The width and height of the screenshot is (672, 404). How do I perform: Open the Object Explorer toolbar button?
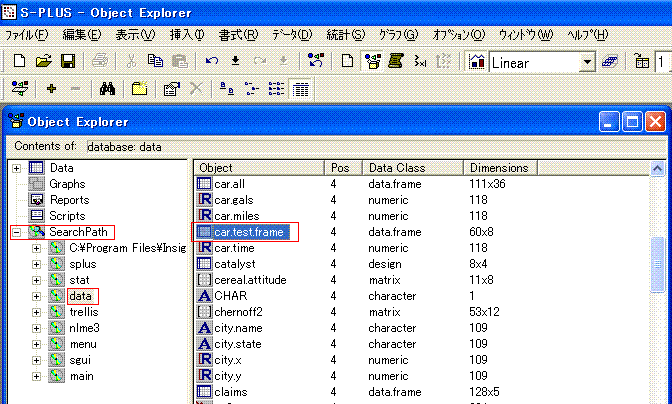(372, 61)
